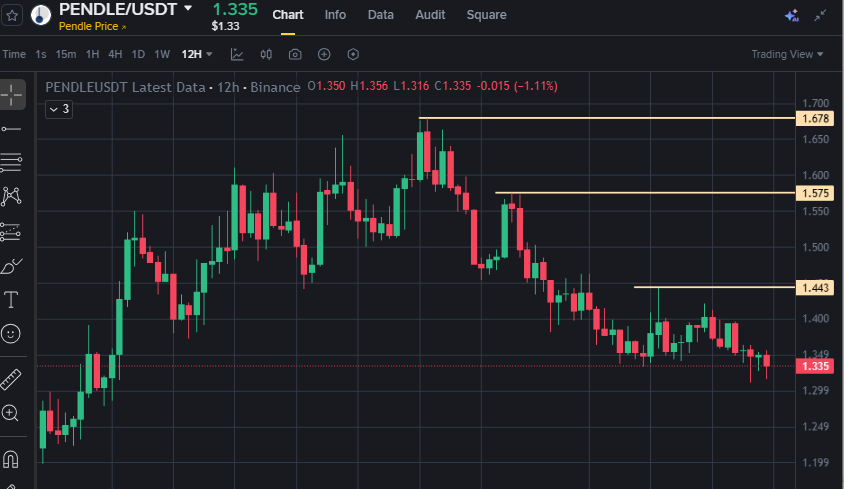Take a chart snapshot with camera icon
Screen dimensions: 844x489
[295, 54]
